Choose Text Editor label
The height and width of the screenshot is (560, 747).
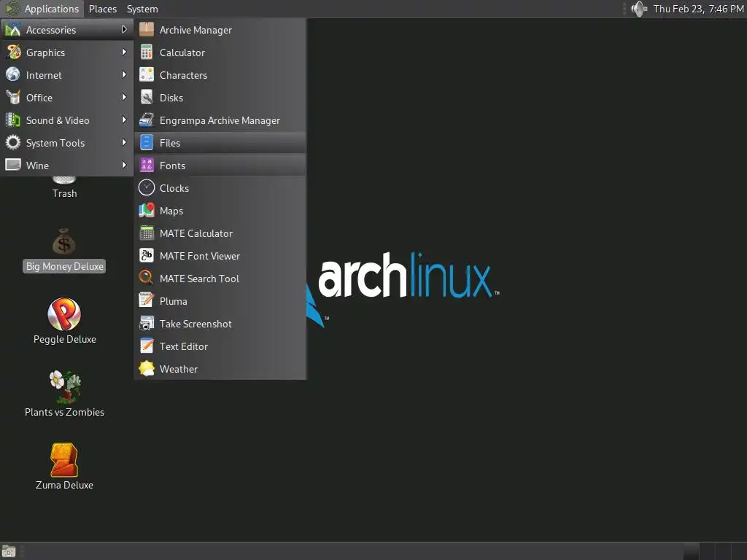pos(183,346)
